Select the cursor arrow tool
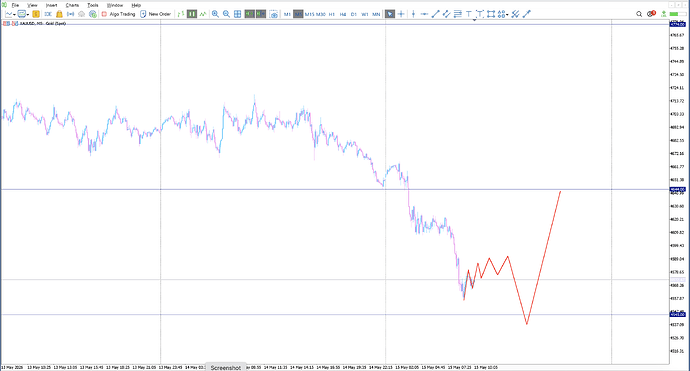This screenshot has height=371, width=690. click(390, 14)
